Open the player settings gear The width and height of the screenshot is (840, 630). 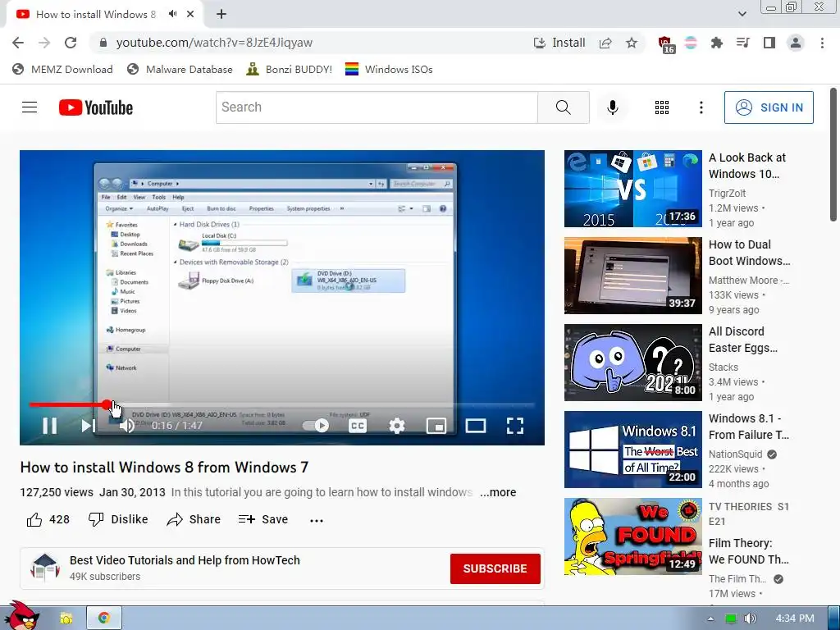397,426
